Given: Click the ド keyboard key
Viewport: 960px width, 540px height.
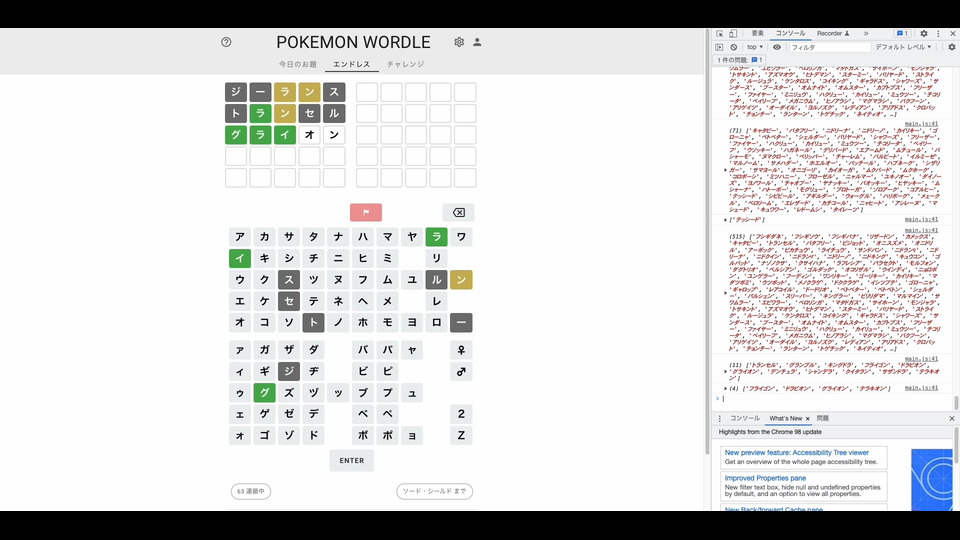Looking at the screenshot, I should click(x=313, y=436).
